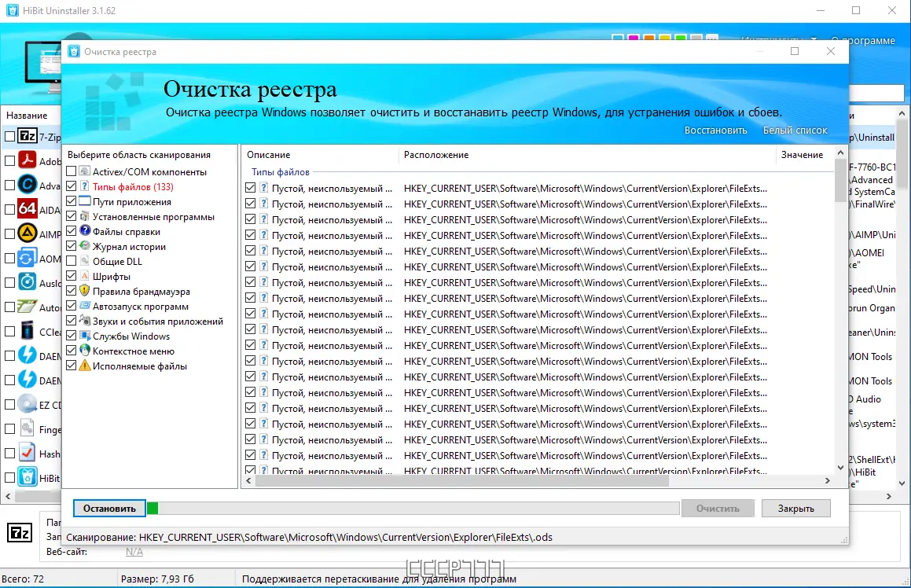Screen dimensions: 911x588
Task: Click the Очистка реестра dialog title icon
Action: 75,51
